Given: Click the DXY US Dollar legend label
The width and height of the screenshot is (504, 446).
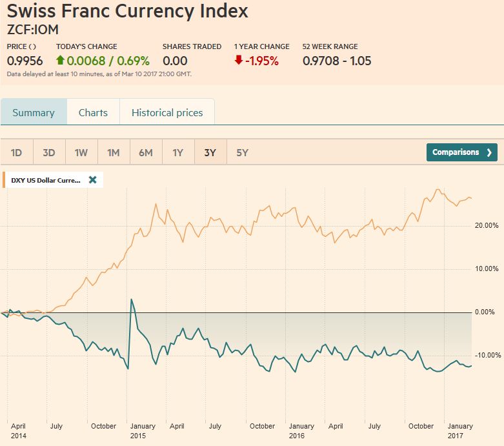Looking at the screenshot, I should pyautogui.click(x=46, y=180).
